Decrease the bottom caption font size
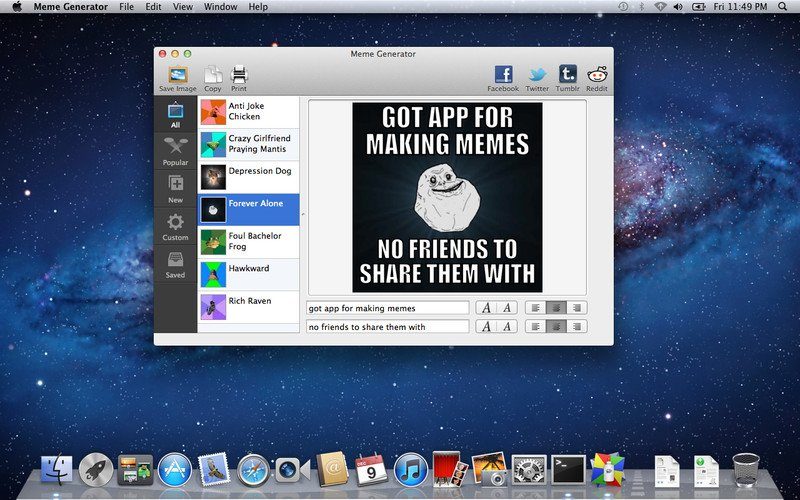800x500 pixels. click(507, 327)
